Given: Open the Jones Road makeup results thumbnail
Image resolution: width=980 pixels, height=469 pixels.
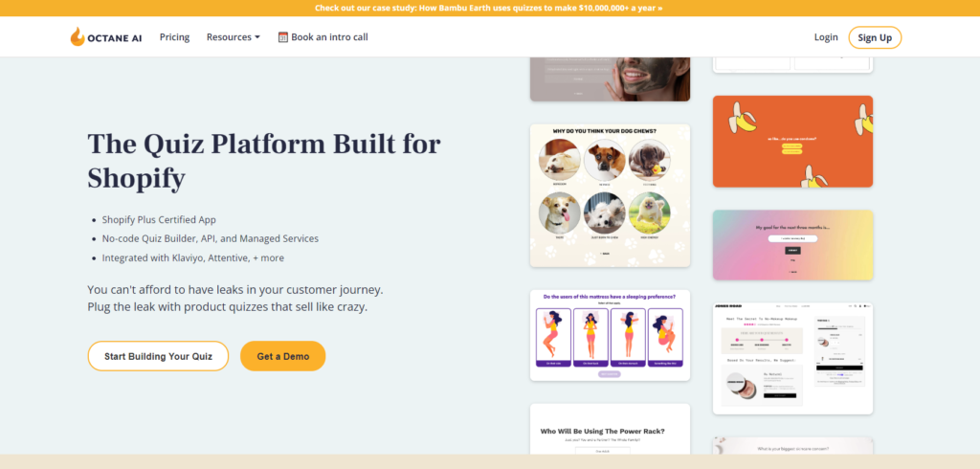Looking at the screenshot, I should [x=792, y=358].
